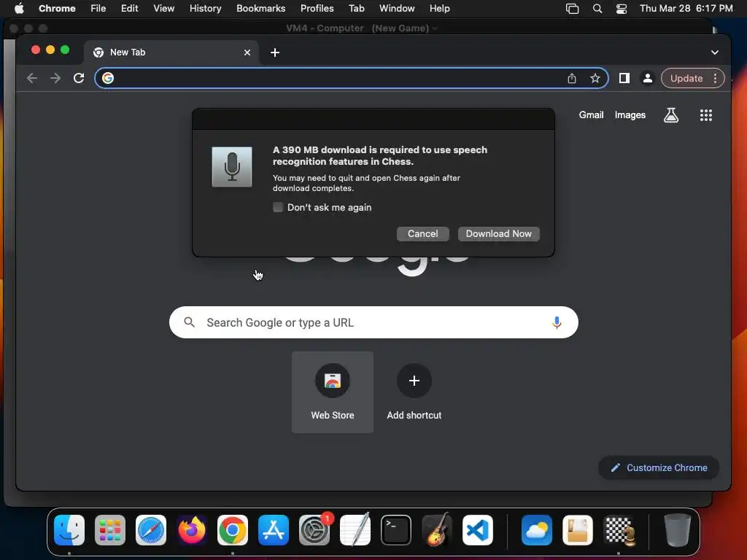747x560 pixels.
Task: Click the Update button
Action: tap(686, 78)
